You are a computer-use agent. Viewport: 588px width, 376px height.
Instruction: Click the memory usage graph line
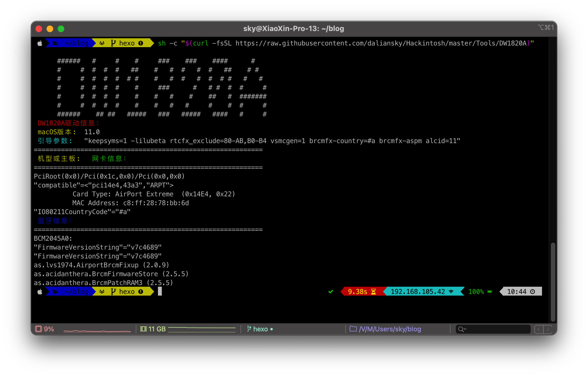(x=202, y=329)
